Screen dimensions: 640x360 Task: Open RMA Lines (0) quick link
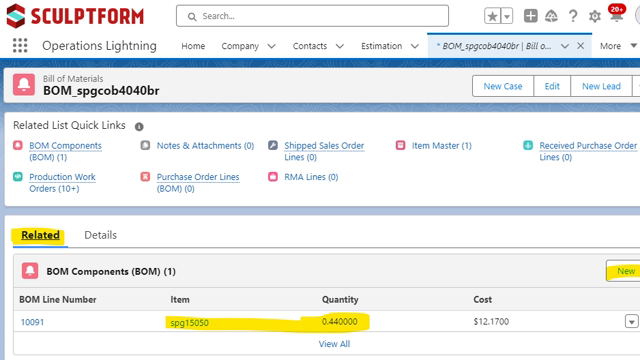pos(311,177)
